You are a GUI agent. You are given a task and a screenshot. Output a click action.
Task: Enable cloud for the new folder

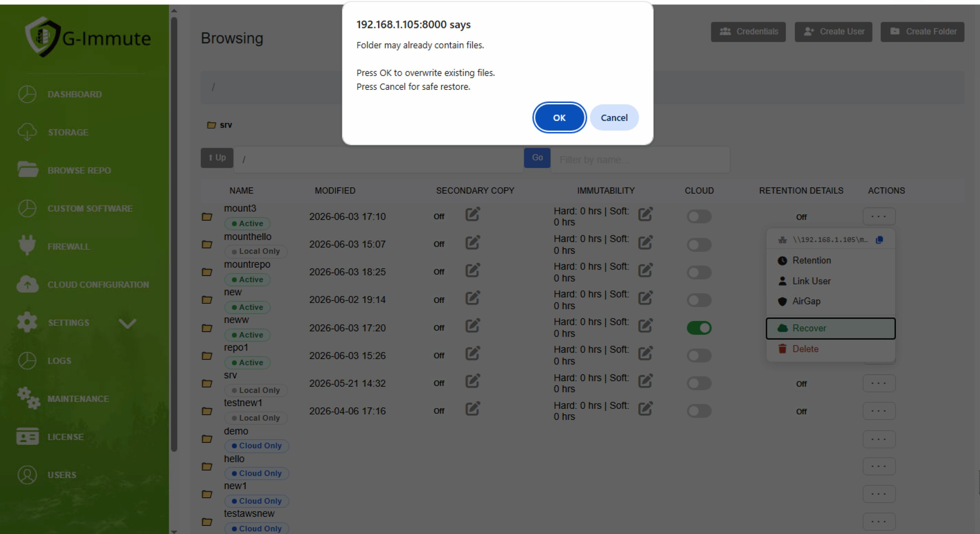699,300
